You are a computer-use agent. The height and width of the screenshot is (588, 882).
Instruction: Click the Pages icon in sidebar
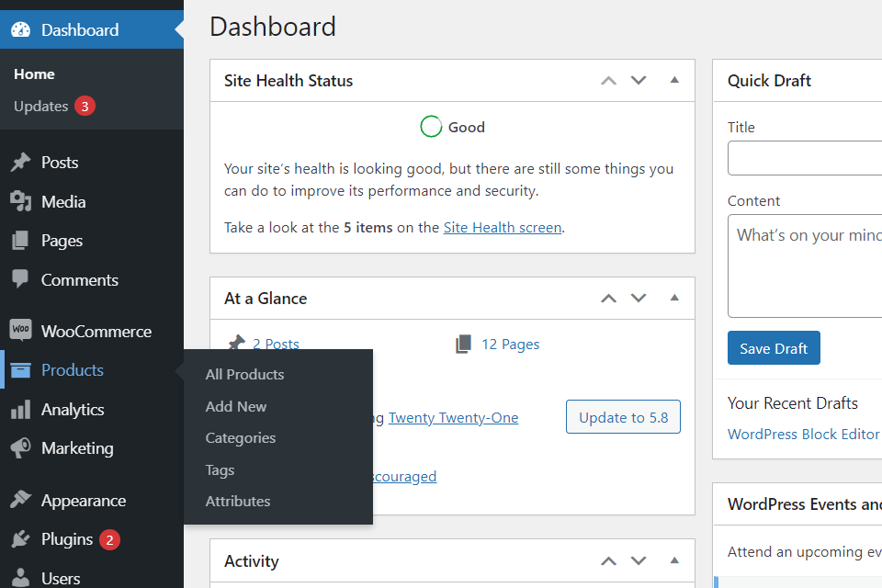pos(20,241)
